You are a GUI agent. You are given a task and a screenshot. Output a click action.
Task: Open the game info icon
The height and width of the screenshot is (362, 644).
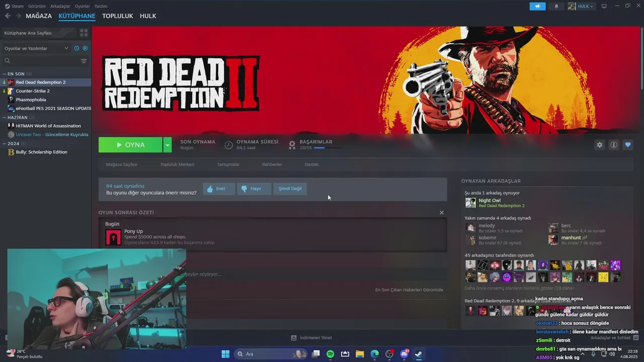(613, 145)
